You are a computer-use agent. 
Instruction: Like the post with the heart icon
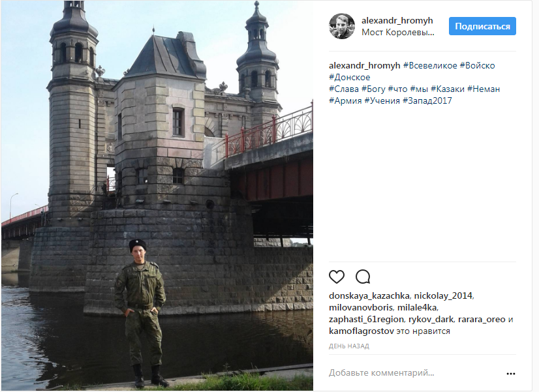click(337, 277)
